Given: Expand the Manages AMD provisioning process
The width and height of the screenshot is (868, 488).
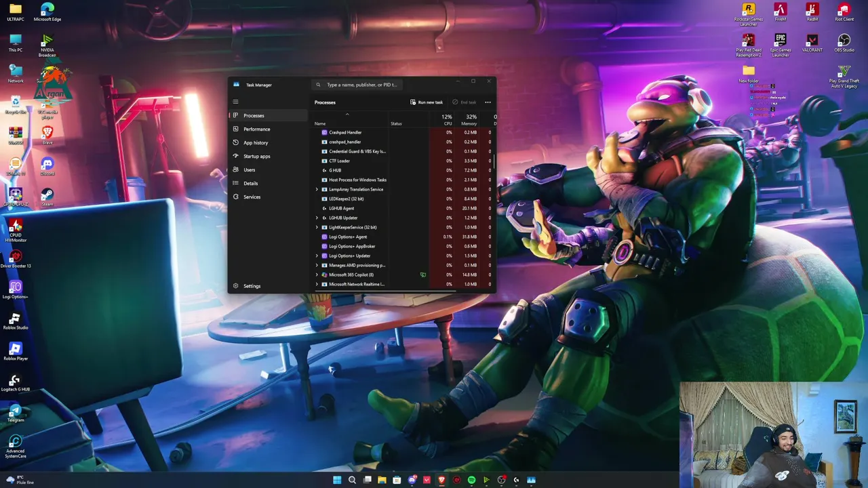Looking at the screenshot, I should pyautogui.click(x=317, y=265).
